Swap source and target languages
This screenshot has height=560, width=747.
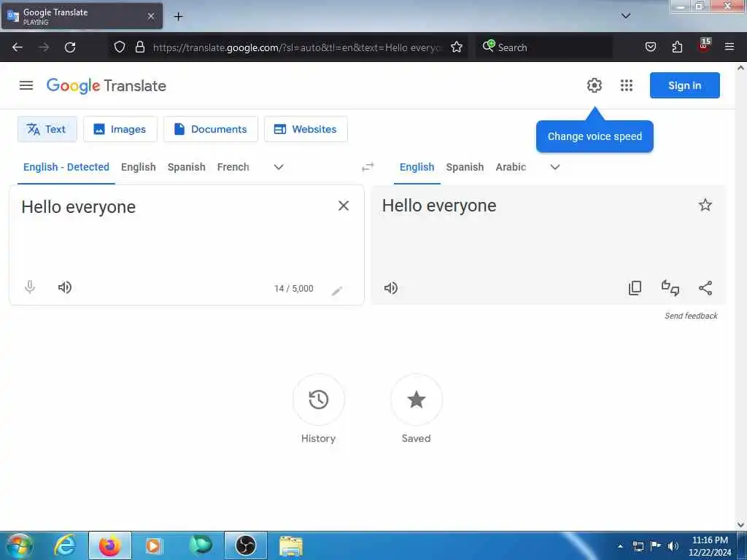point(368,167)
